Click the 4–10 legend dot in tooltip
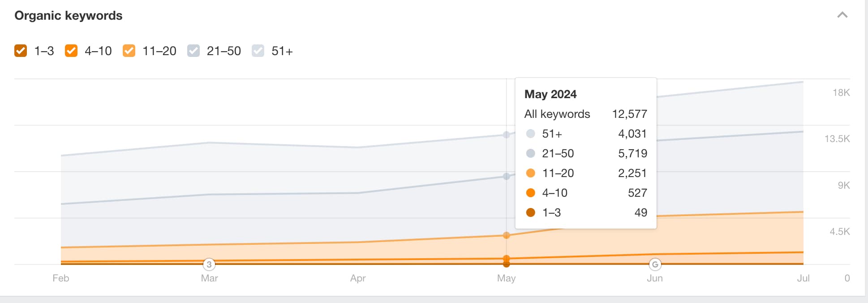868x303 pixels. coord(531,193)
